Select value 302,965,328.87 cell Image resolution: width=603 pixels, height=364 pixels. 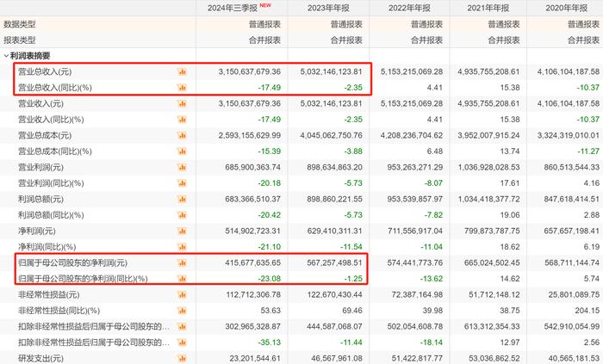tap(252, 327)
